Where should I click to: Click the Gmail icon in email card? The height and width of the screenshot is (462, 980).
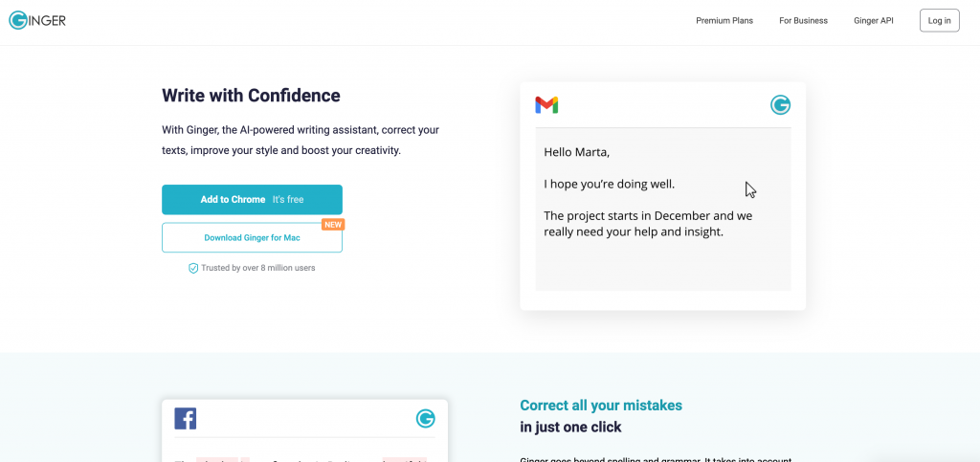pyautogui.click(x=546, y=105)
